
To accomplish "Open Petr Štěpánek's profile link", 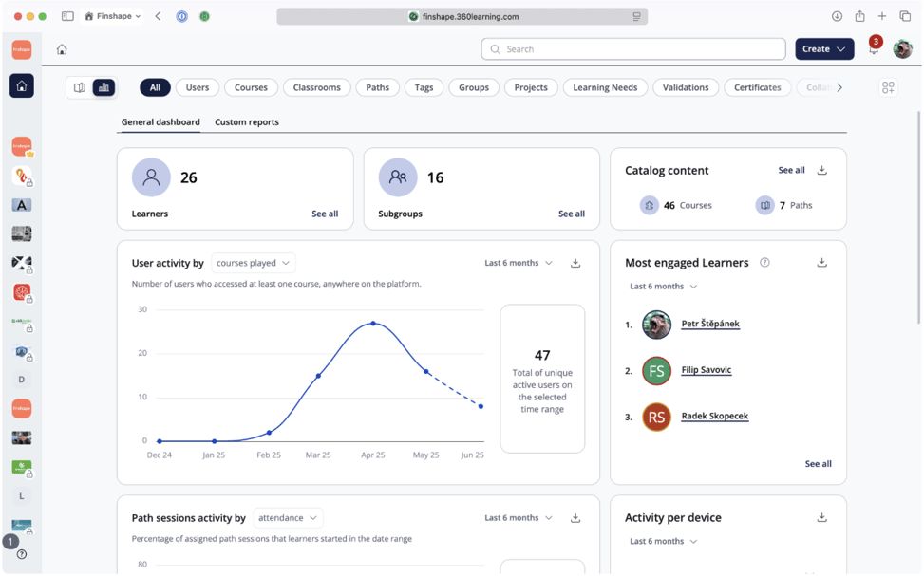I will tap(710, 324).
